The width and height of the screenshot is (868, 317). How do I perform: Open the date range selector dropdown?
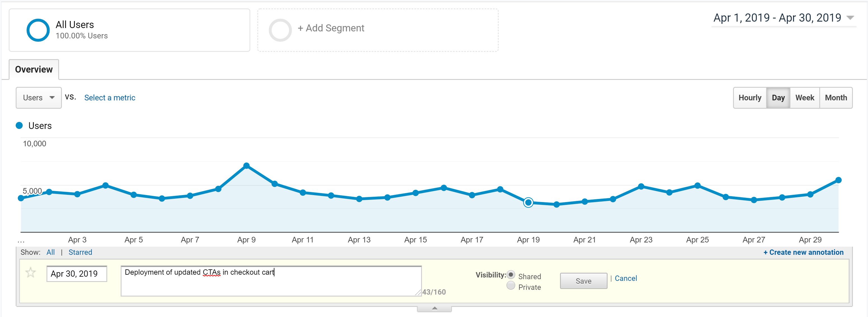click(x=850, y=18)
